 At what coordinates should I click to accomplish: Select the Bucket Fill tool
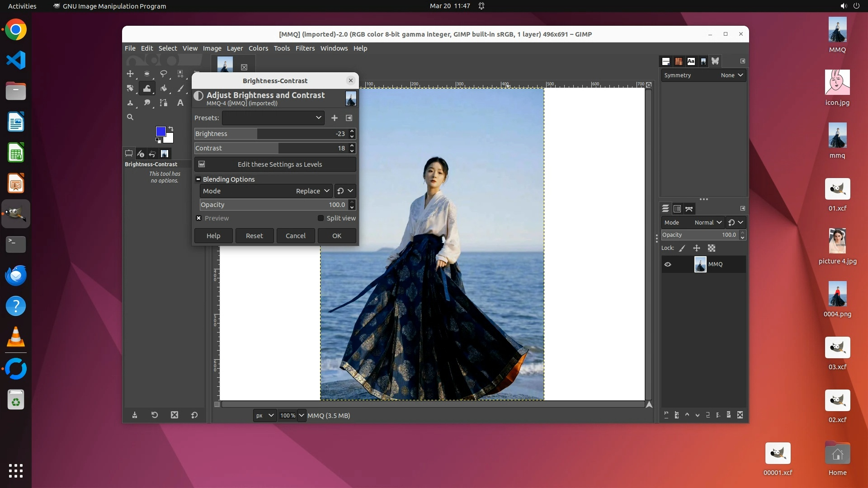point(164,88)
